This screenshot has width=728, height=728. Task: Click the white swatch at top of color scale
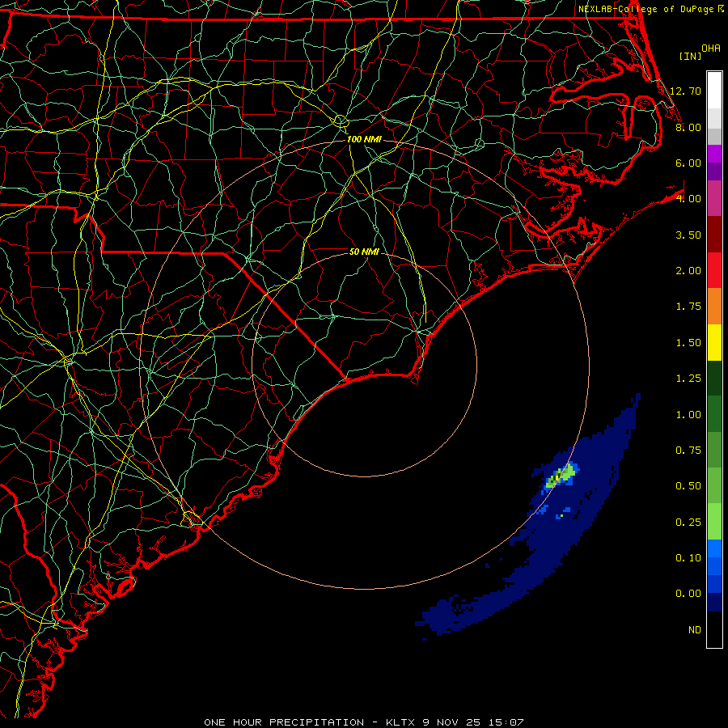point(714,91)
